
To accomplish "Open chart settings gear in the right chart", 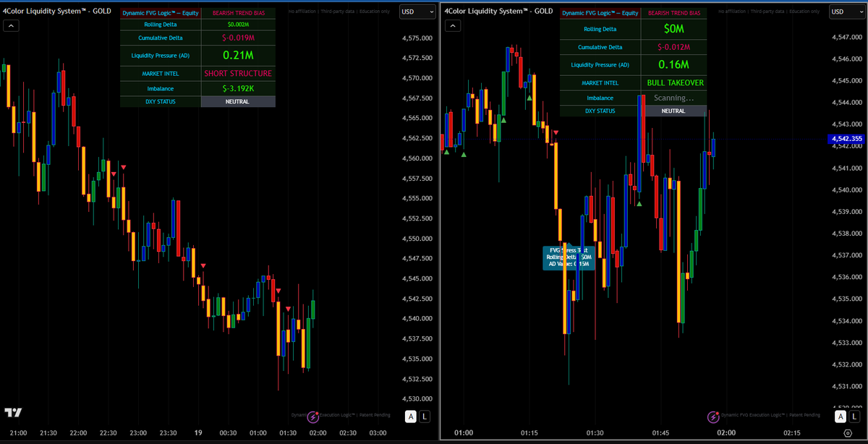I will click(847, 432).
